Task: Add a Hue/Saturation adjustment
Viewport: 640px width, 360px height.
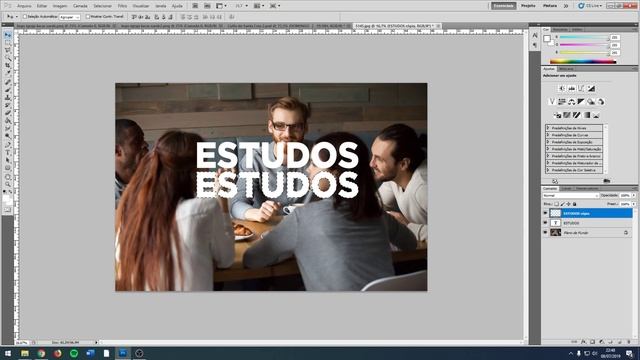Action: [x=562, y=102]
